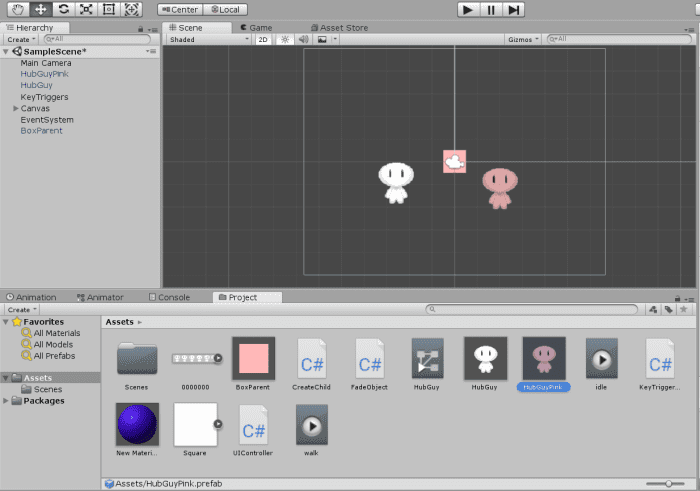700x491 pixels.
Task: Select the Hand tool
Action: [x=18, y=9]
